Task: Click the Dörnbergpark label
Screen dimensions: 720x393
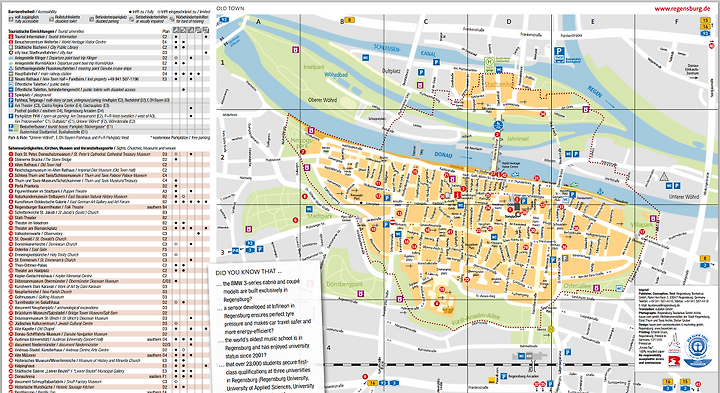Action: [344, 285]
